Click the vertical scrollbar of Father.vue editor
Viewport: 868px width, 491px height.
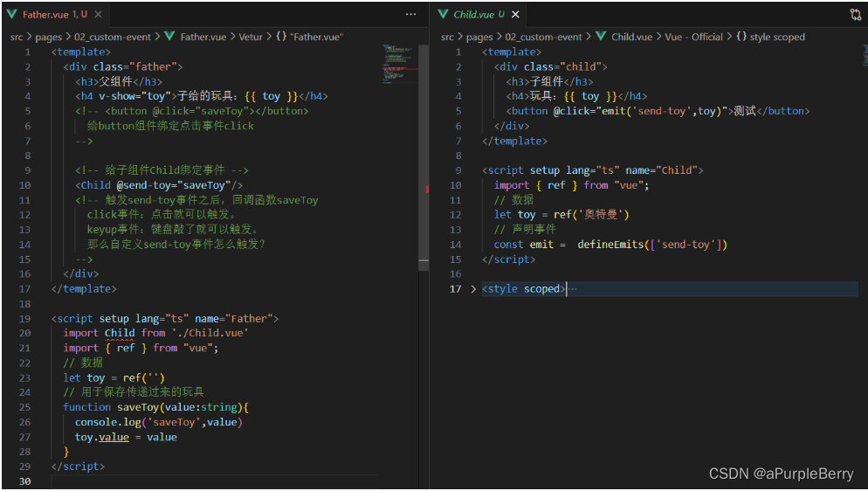tap(424, 158)
